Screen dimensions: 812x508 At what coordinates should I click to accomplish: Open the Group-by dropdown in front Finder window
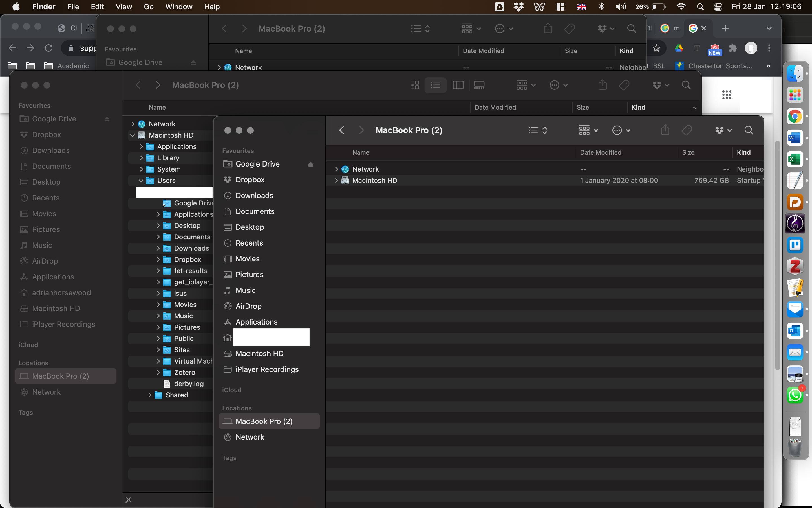(x=588, y=130)
